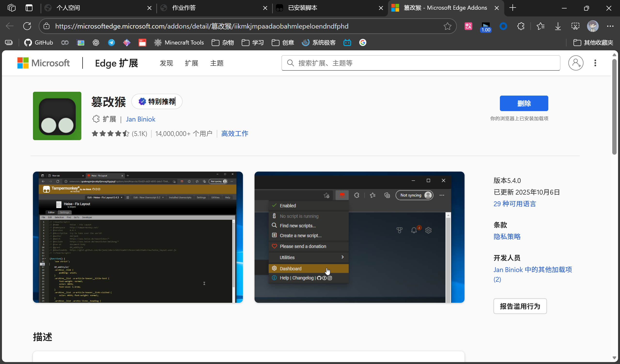Open the browser extensions puzzle icon
The width and height of the screenshot is (620, 364).
tap(521, 26)
